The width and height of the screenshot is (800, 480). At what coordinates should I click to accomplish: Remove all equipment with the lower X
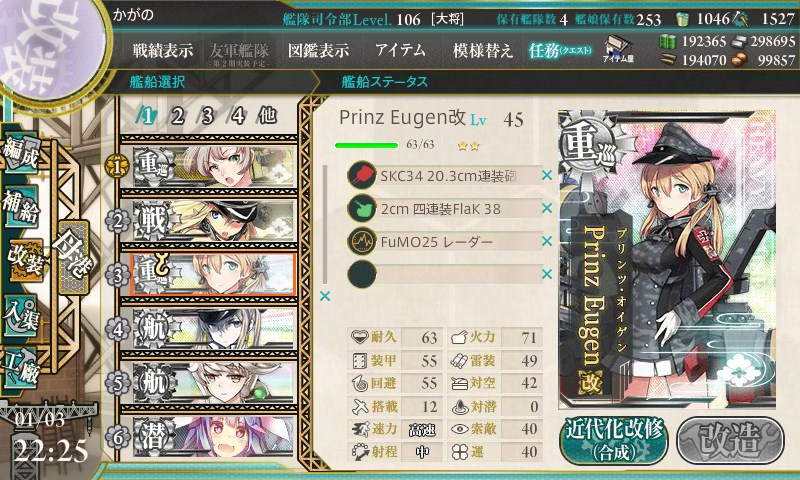point(324,296)
